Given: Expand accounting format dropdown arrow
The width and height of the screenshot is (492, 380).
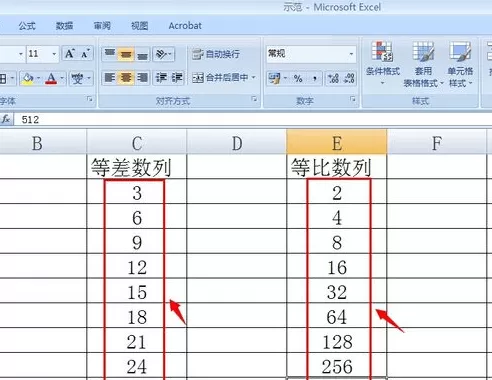Looking at the screenshot, I should (285, 79).
